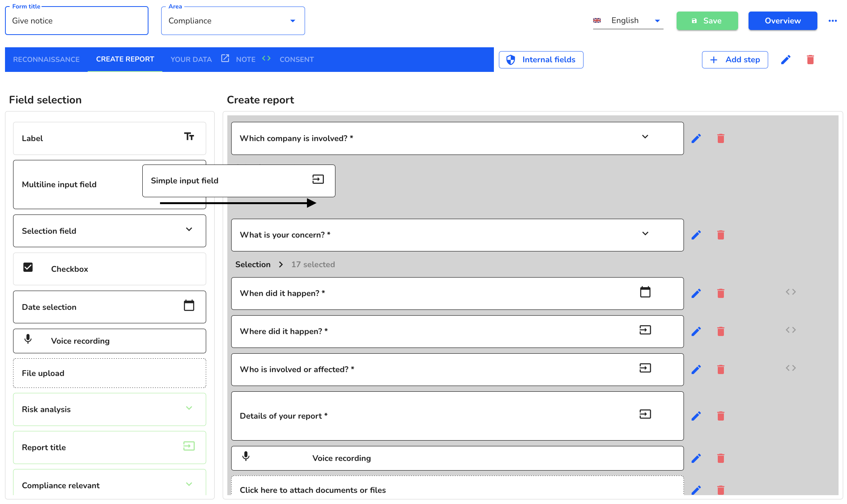This screenshot has height=504, width=847.
Task: Switch to the CONSENT tab
Action: (x=297, y=59)
